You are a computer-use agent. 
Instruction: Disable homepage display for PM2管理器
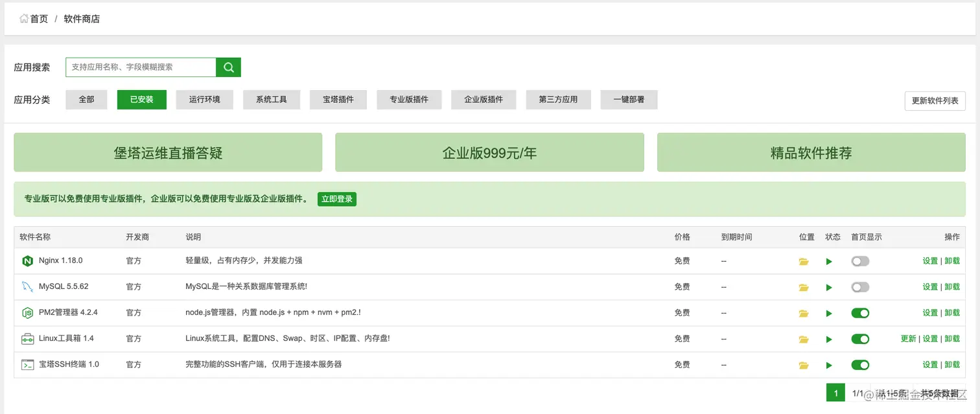point(860,312)
